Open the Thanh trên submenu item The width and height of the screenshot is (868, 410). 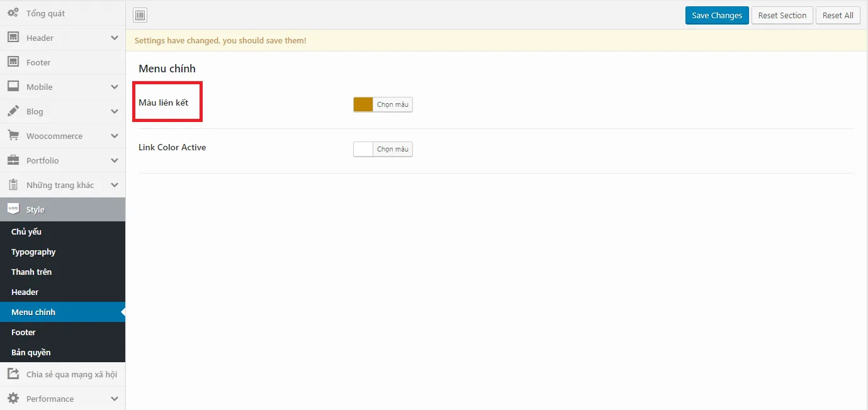(x=62, y=272)
